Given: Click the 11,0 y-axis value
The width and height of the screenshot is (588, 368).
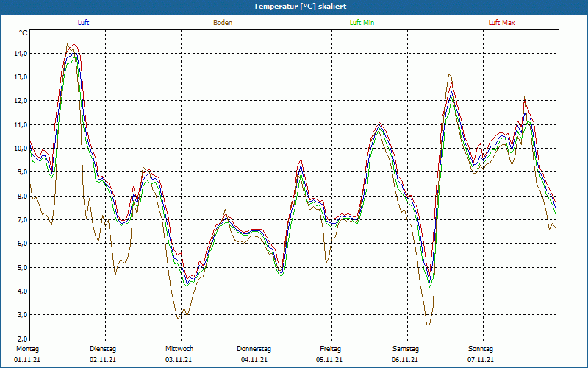Looking at the screenshot, I should coord(21,124).
